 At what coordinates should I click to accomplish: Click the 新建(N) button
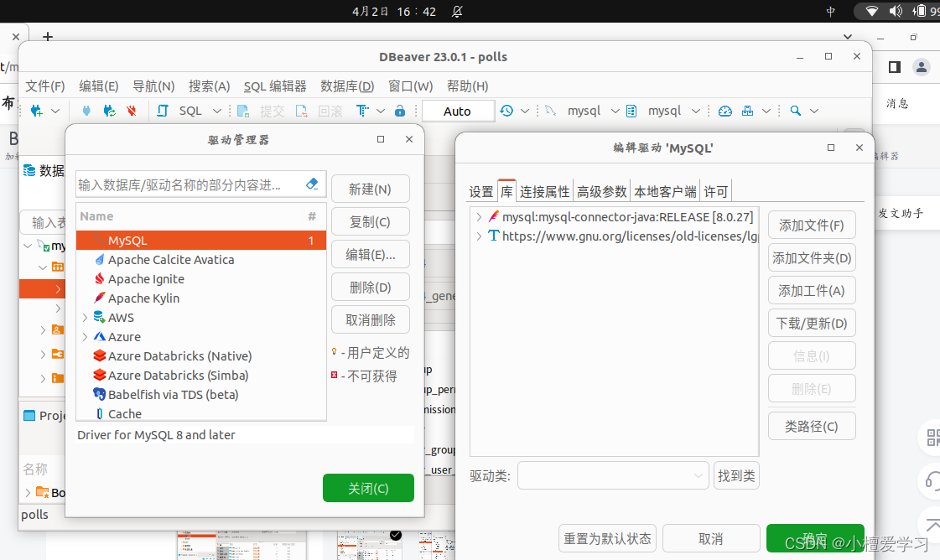[x=370, y=189]
